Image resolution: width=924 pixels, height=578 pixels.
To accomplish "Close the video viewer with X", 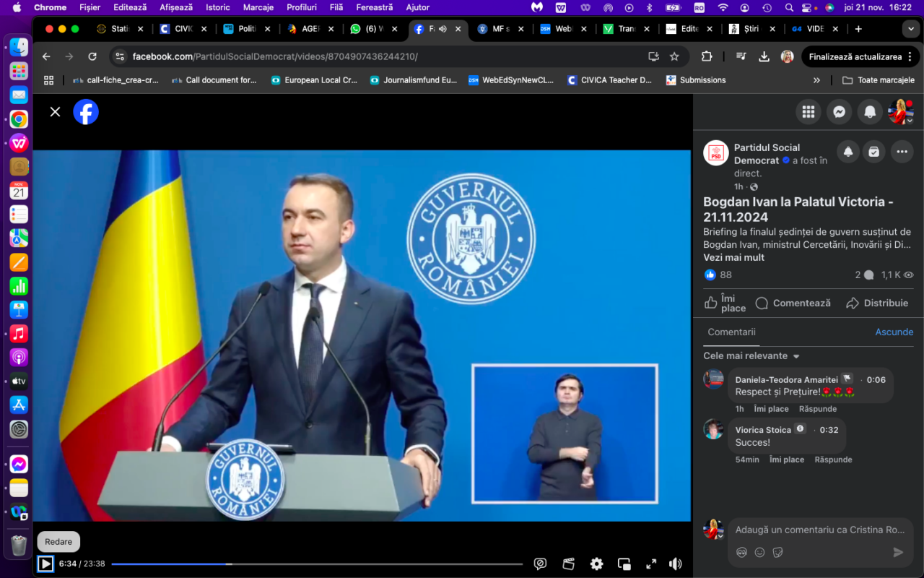I will tap(55, 111).
